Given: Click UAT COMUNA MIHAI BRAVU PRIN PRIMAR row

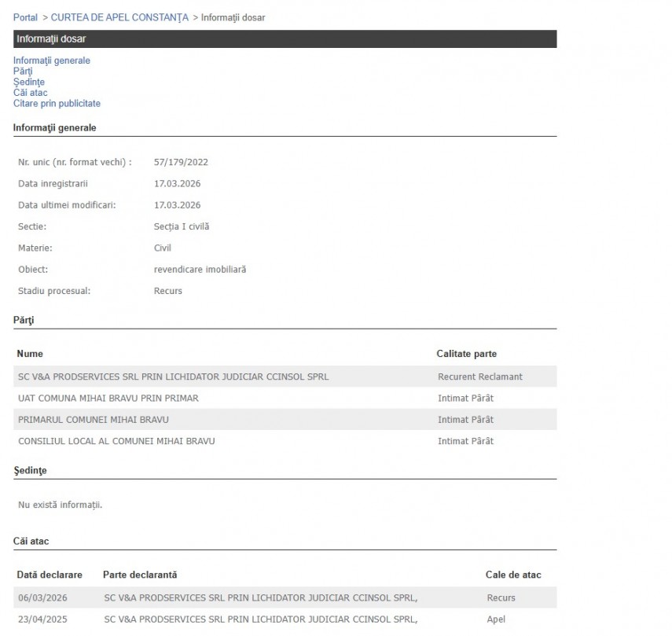Looking at the screenshot, I should [x=108, y=399].
